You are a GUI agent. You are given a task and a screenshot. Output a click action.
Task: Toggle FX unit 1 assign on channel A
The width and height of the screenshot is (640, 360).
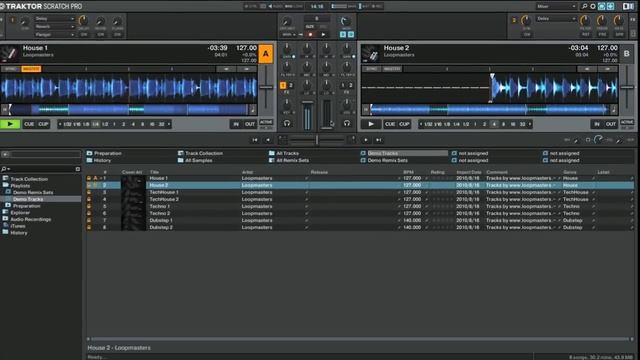click(283, 85)
